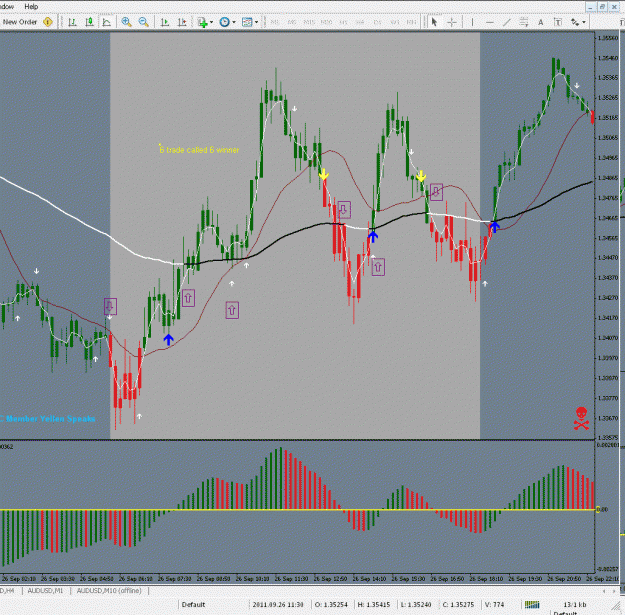
Task: Switch chart to line chart type
Action: tap(106, 22)
